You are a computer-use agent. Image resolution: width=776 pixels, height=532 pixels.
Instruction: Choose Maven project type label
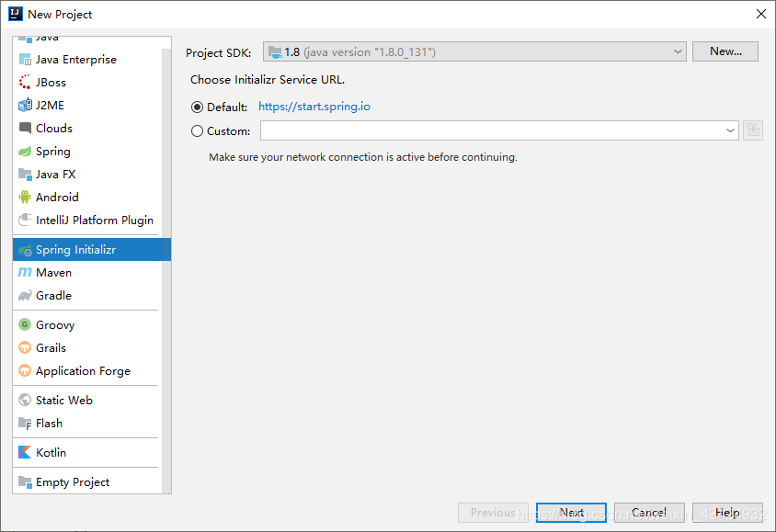pos(53,272)
